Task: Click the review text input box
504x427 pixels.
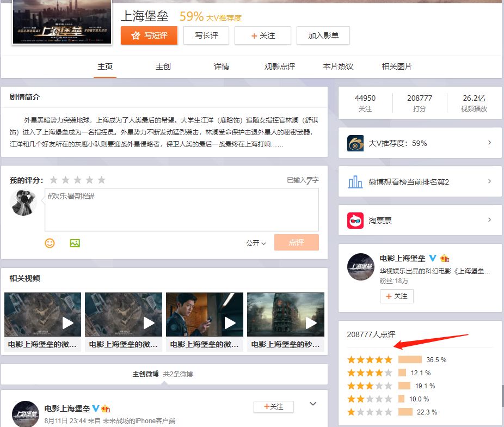Action: click(x=182, y=209)
